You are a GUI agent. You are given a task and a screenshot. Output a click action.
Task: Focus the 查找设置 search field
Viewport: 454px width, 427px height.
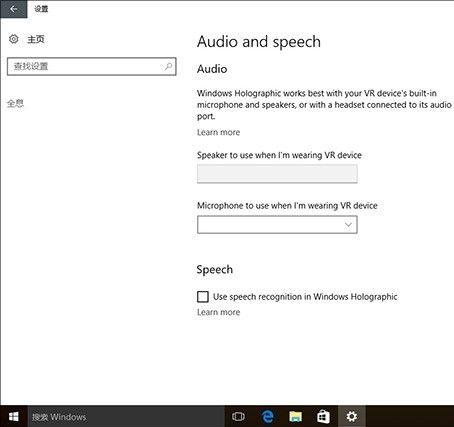tap(92, 66)
